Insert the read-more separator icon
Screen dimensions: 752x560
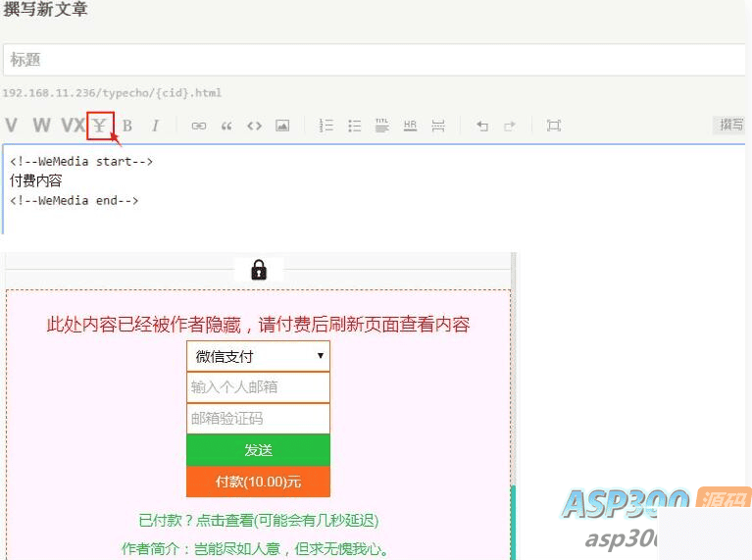coord(438,126)
